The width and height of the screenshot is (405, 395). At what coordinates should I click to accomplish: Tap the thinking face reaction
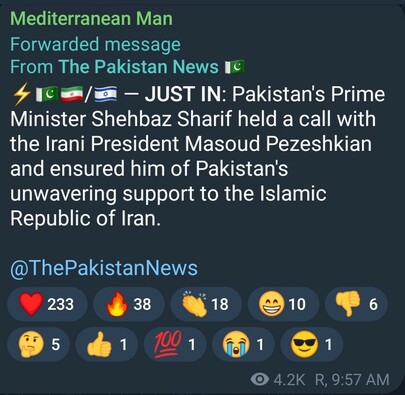pos(39,344)
